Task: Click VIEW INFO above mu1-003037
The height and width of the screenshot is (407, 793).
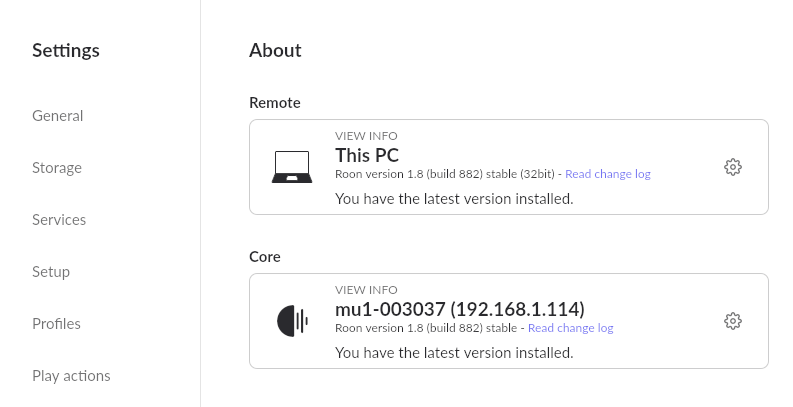Action: [366, 290]
